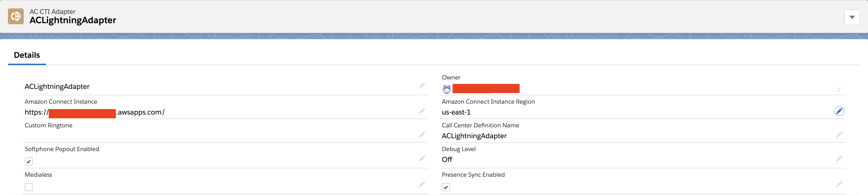Image resolution: width=868 pixels, height=195 pixels.
Task: Open the redacted Owner name link
Action: tap(486, 88)
